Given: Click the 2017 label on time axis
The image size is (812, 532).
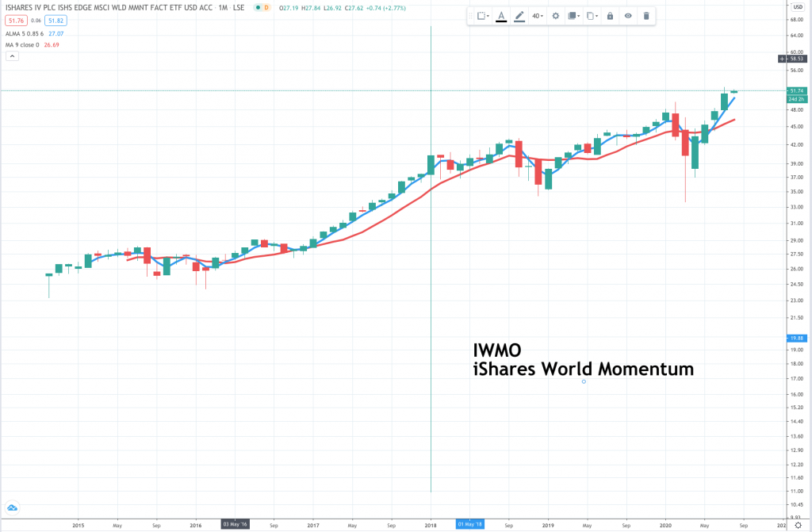Looking at the screenshot, I should (312, 526).
